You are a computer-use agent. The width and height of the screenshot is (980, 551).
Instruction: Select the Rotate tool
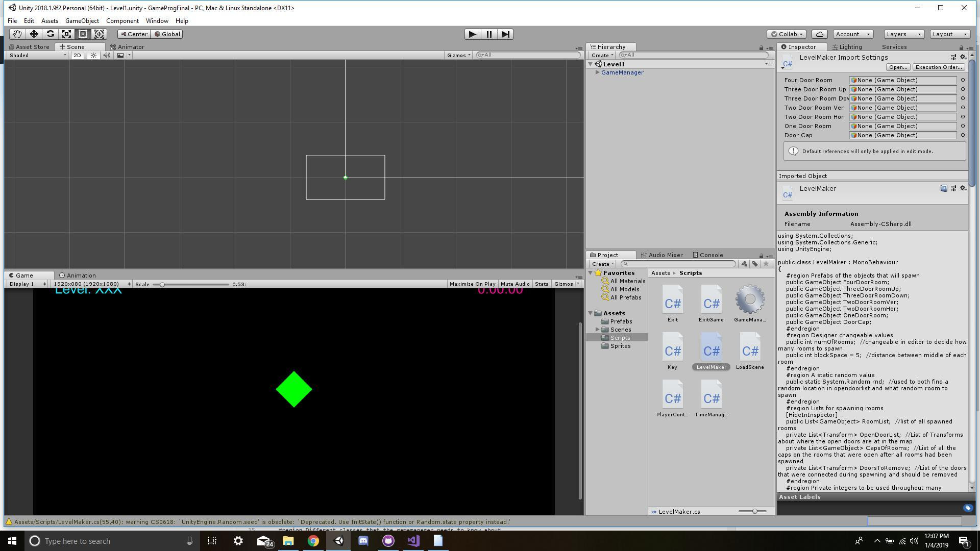51,34
